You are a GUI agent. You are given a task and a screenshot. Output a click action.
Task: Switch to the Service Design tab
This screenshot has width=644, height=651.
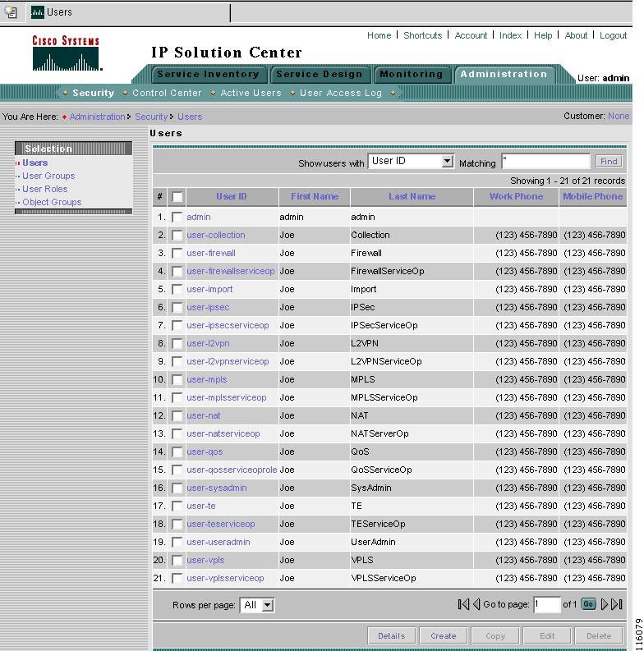click(x=320, y=75)
